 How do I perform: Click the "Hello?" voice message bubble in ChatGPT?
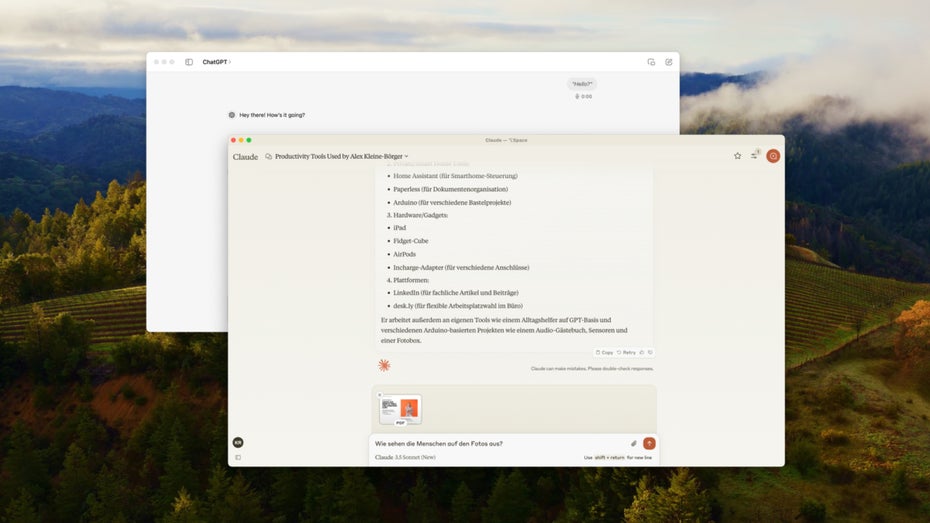(582, 84)
